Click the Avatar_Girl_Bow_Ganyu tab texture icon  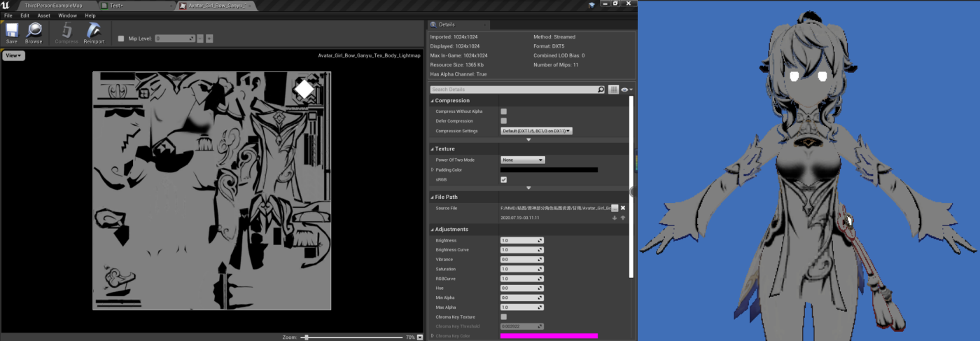coord(183,6)
